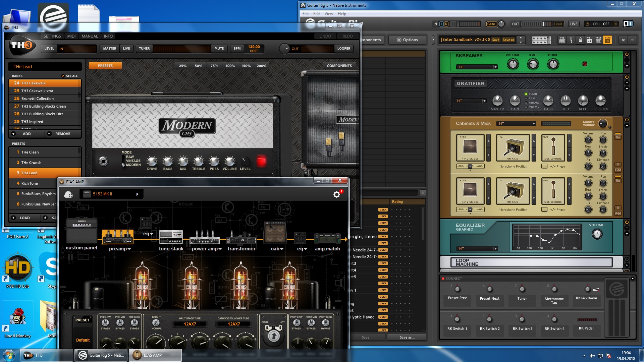The width and height of the screenshot is (644, 362).
Task: Toggle the SEE ALL banks checkbox
Action: point(63,76)
